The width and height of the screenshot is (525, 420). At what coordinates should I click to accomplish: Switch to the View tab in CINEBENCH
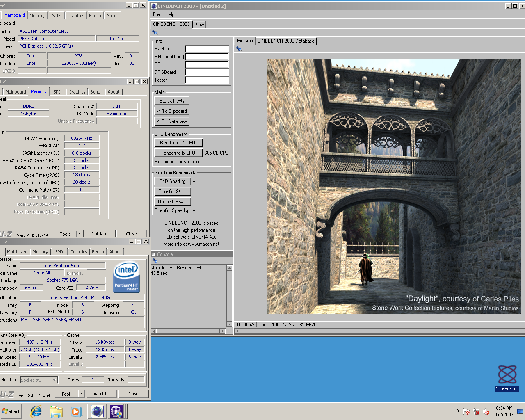(x=199, y=25)
